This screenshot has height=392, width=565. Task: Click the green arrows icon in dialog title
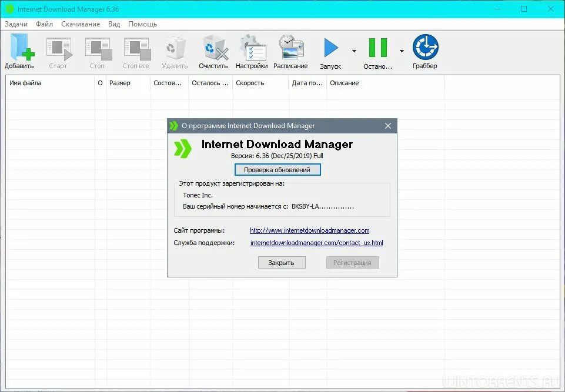click(x=173, y=126)
